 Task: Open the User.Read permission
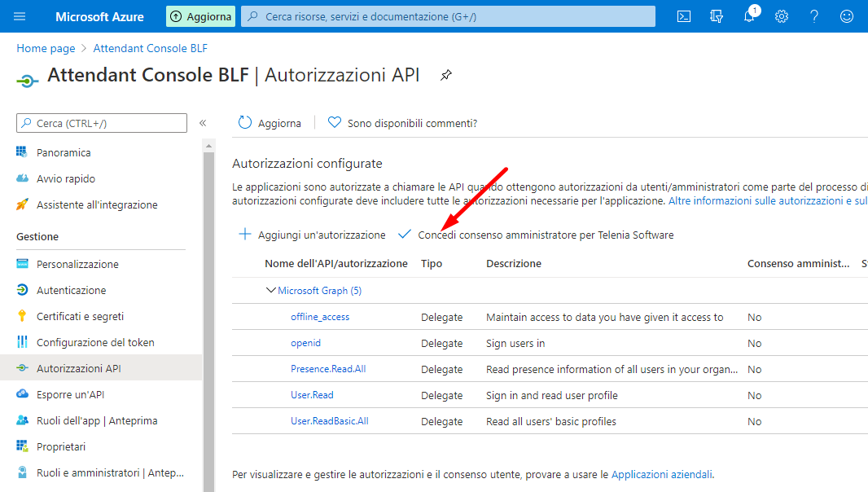point(312,394)
